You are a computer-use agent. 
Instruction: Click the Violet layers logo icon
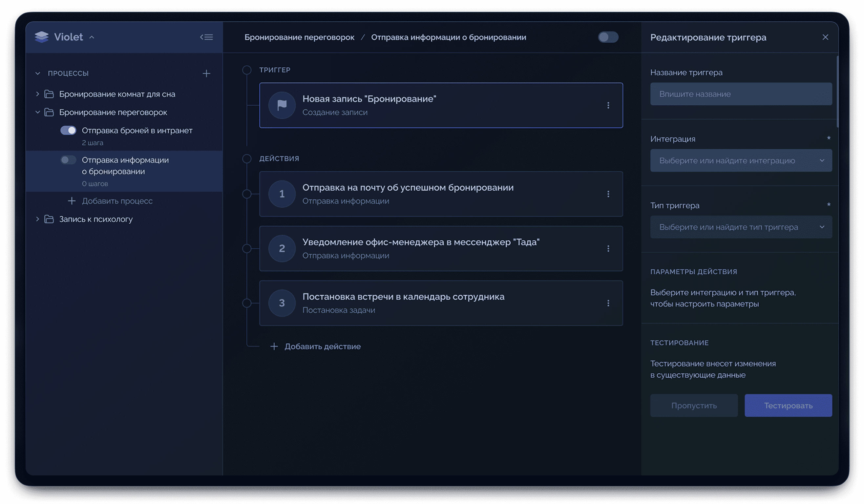point(42,37)
